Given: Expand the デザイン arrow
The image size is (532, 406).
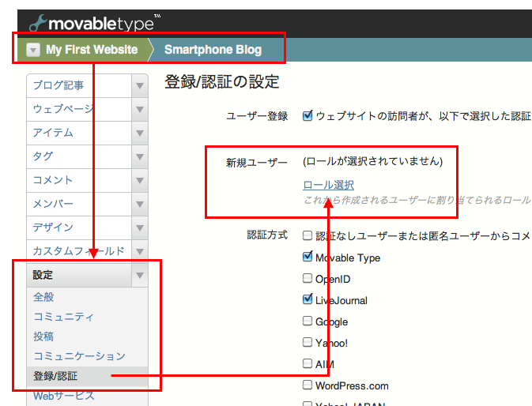Looking at the screenshot, I should [140, 228].
